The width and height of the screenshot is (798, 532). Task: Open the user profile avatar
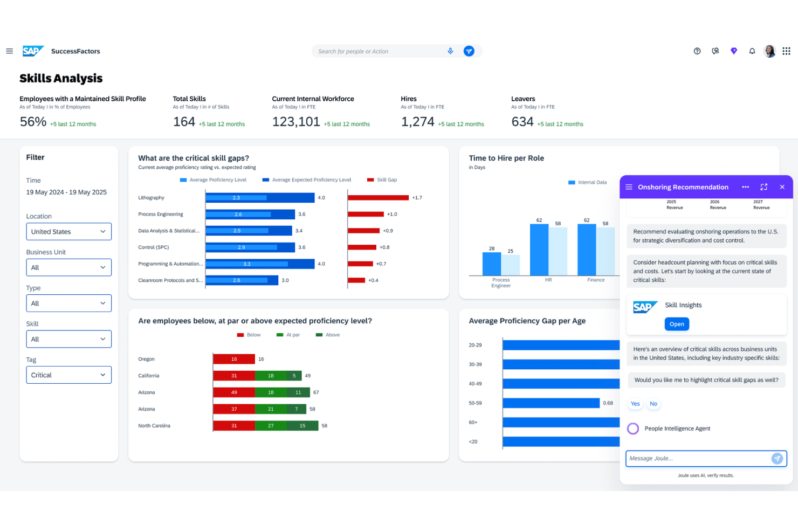pyautogui.click(x=770, y=51)
